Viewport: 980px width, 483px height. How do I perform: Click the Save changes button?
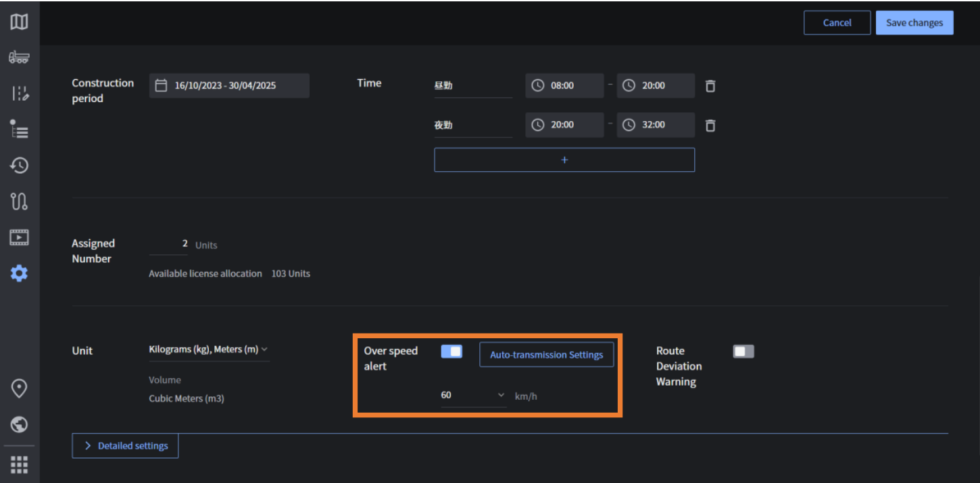pyautogui.click(x=914, y=22)
